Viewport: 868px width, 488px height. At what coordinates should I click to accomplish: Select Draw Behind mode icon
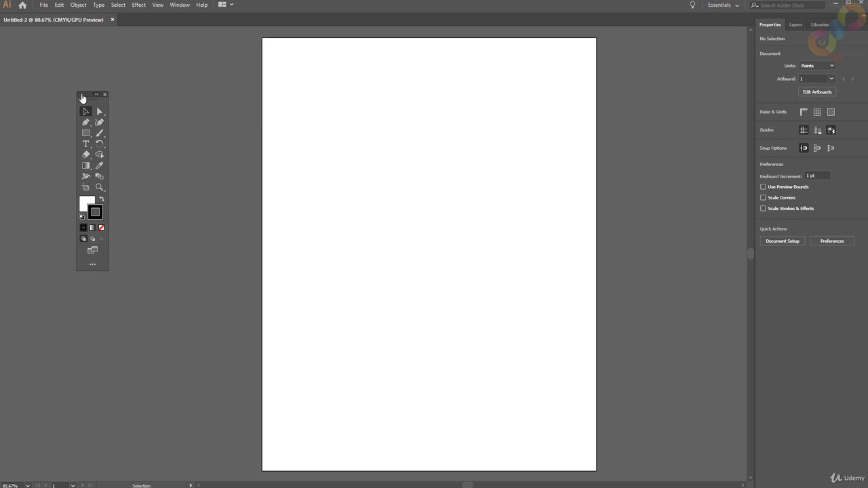pyautogui.click(x=92, y=239)
